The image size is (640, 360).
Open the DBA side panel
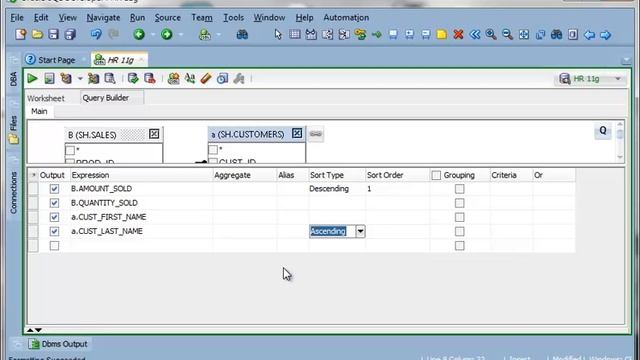[13, 79]
